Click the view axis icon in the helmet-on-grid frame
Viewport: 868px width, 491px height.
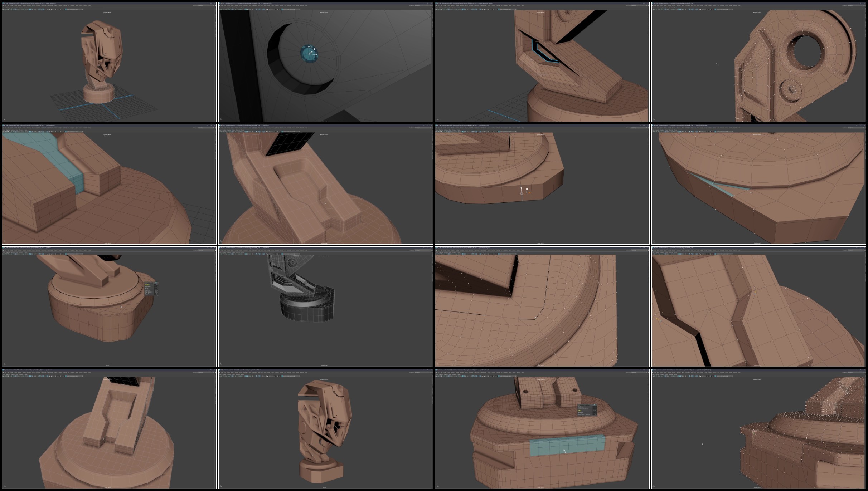point(5,119)
